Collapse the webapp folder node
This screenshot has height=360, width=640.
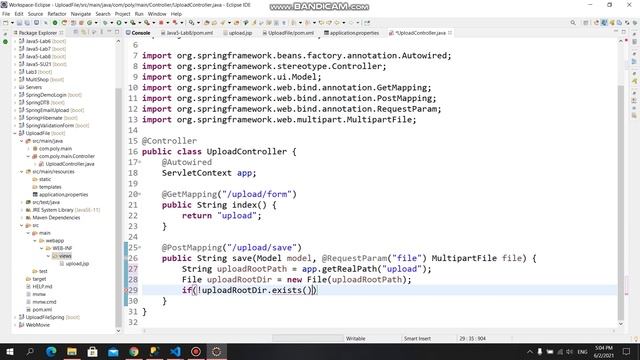(x=35, y=241)
